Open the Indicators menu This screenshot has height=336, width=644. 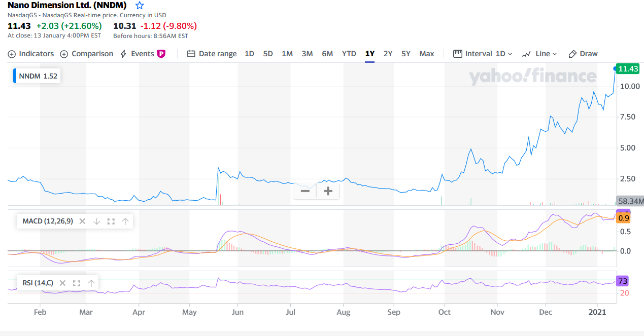[x=31, y=54]
